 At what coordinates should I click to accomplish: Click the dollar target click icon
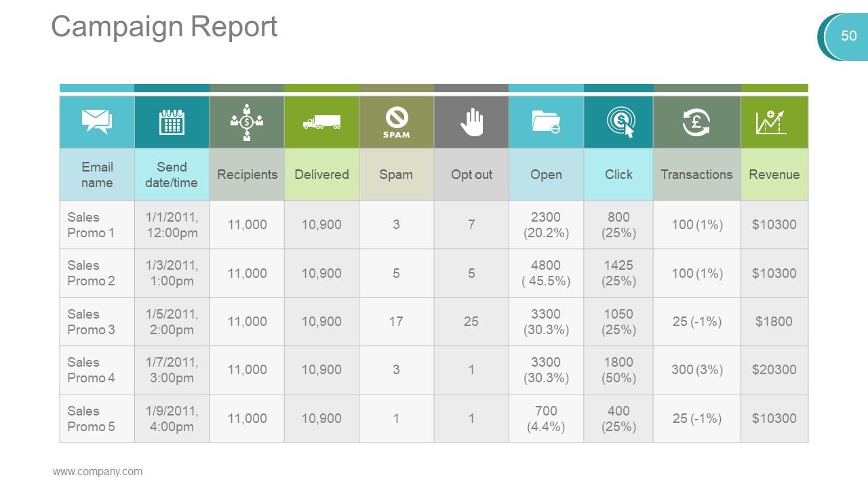coord(618,122)
